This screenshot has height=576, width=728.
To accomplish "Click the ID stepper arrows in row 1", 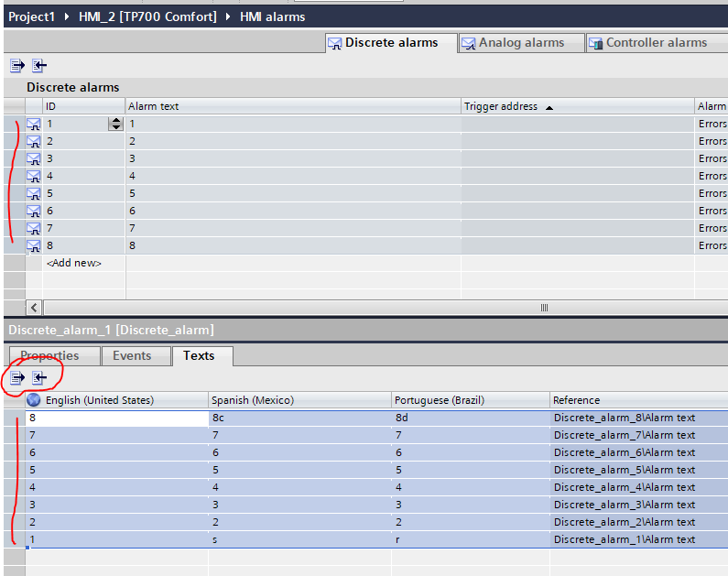I will click(115, 124).
